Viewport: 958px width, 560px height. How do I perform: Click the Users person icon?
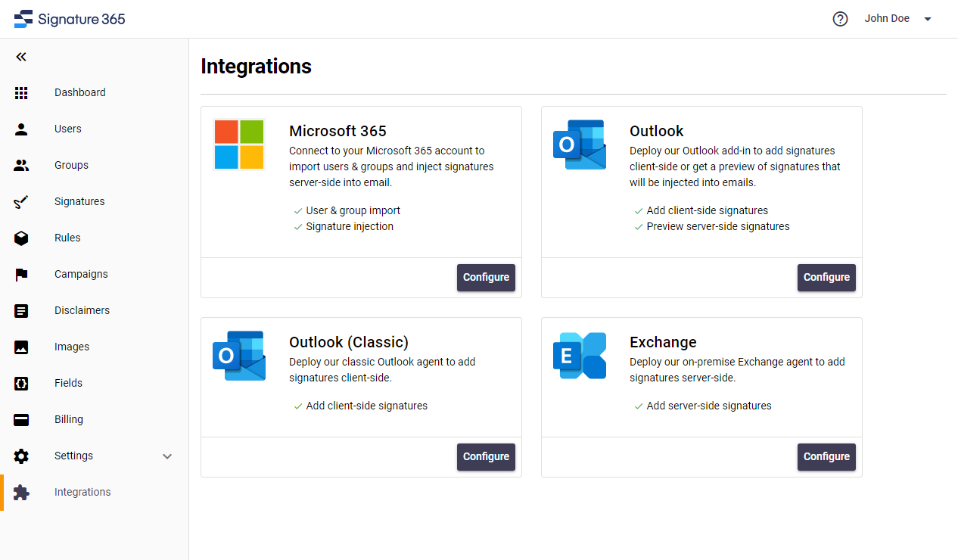tap(21, 129)
